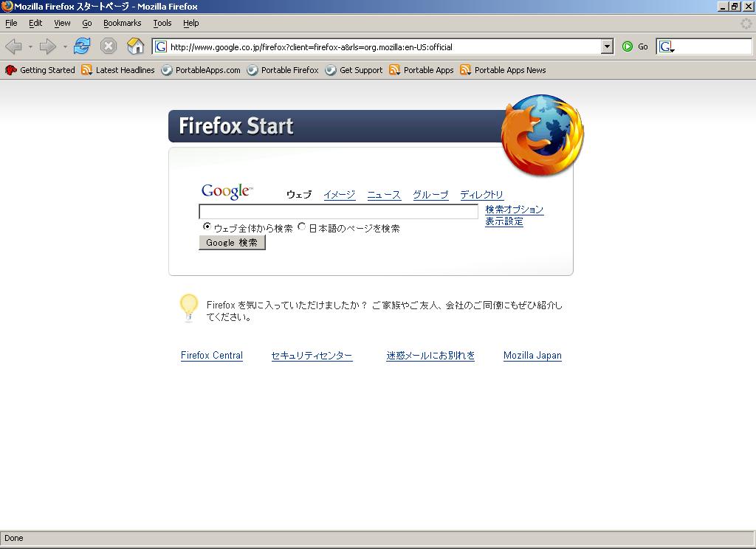The image size is (756, 549).
Task: Visit the 迷惑メールにお別れを link
Action: pyautogui.click(x=430, y=356)
